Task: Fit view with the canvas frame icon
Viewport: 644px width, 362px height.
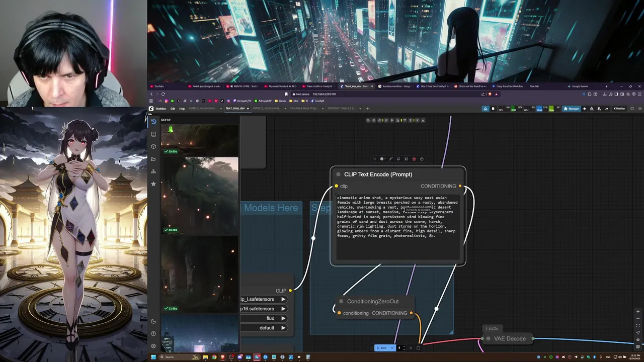Action: click(x=638, y=326)
